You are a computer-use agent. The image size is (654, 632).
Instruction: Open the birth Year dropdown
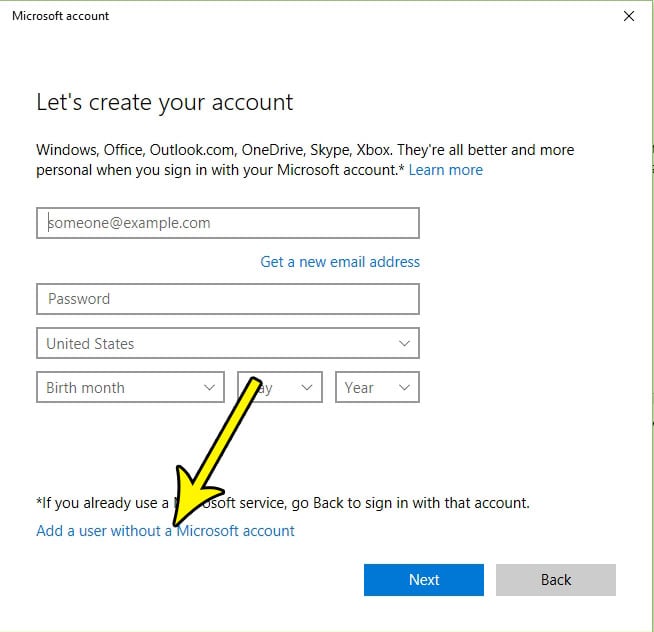(377, 388)
